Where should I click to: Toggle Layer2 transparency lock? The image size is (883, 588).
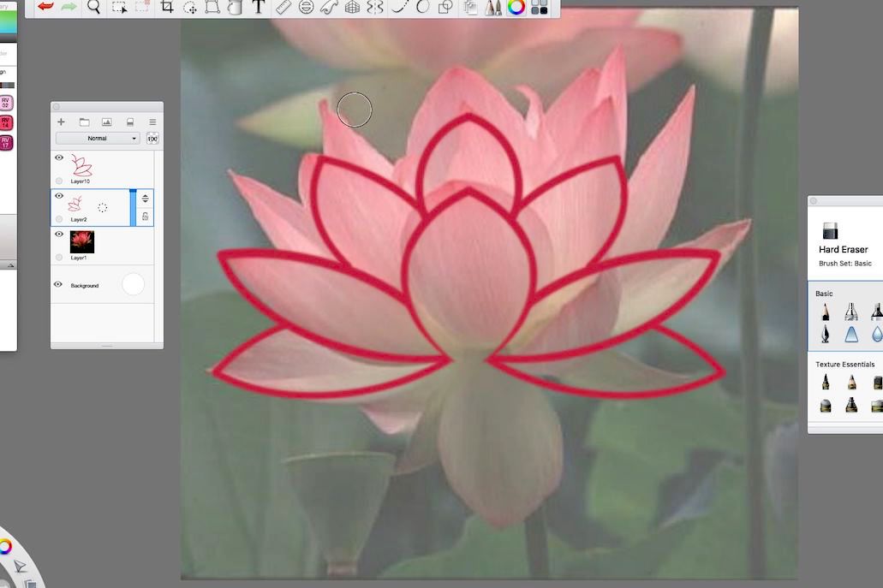click(146, 217)
